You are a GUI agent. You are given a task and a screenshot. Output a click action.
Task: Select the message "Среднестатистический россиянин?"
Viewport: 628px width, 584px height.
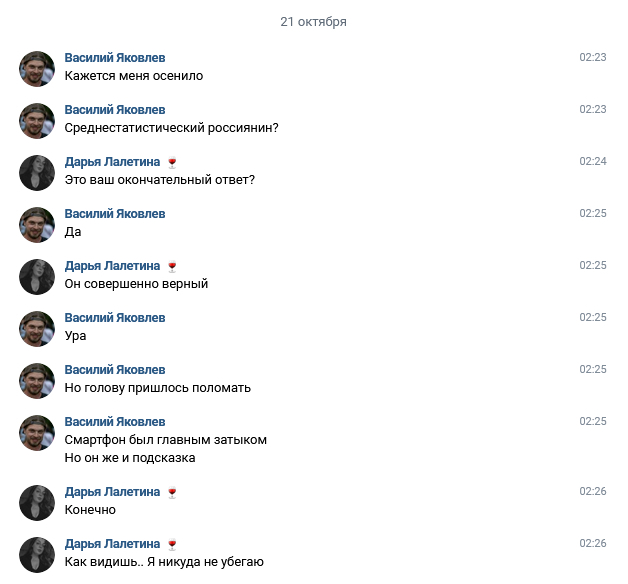[171, 128]
